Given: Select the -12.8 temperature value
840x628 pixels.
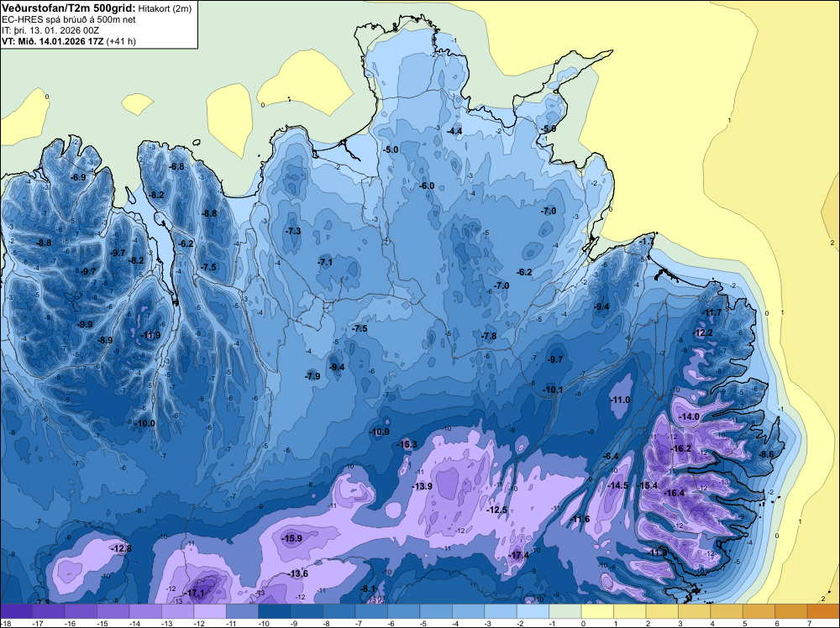Looking at the screenshot, I should pyautogui.click(x=121, y=548).
